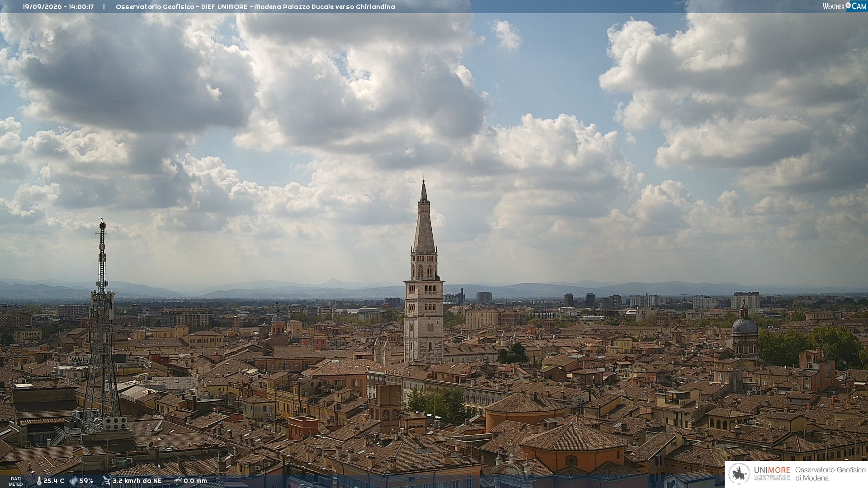Click the humidity water drops icon
This screenshot has height=488, width=868.
coord(73,481)
